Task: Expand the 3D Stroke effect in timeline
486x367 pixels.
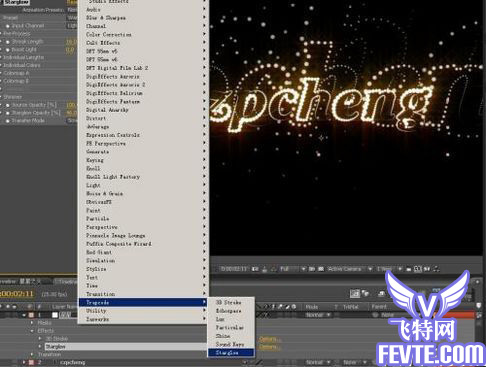Action: coord(40,339)
